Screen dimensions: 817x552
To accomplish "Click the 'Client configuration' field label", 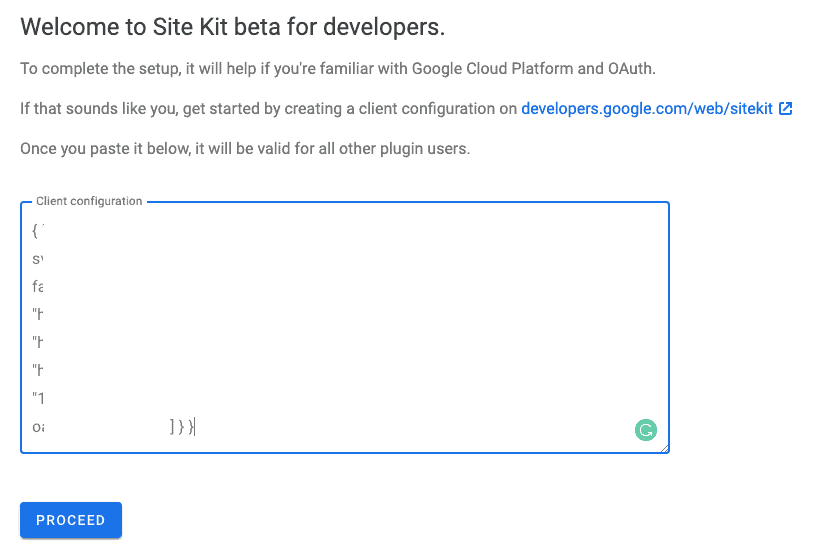I will pyautogui.click(x=89, y=201).
